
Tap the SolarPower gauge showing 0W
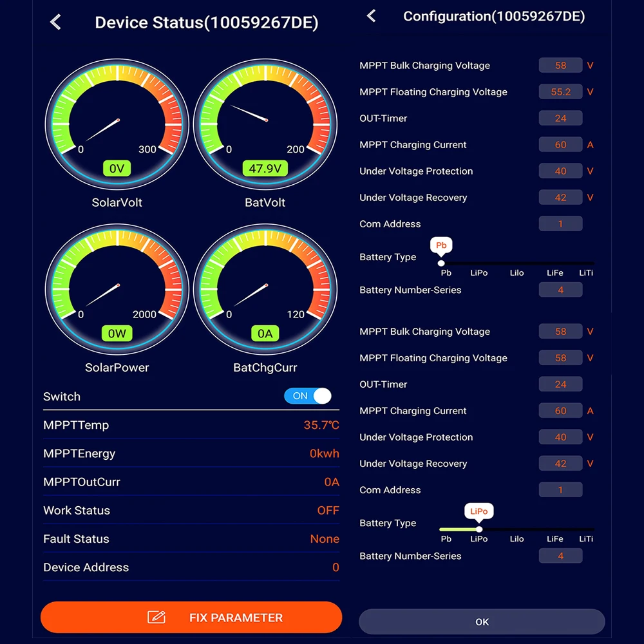point(117,289)
